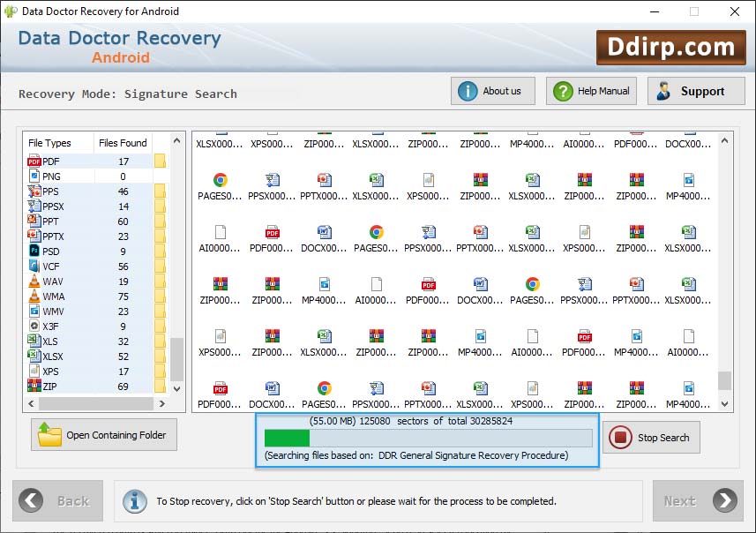
Task: Select the PDF file type icon
Action: point(34,161)
